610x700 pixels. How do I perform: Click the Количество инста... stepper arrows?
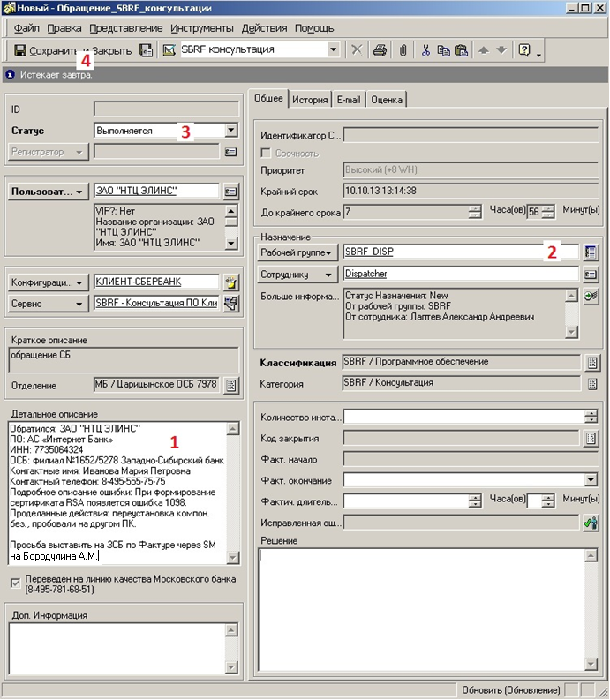(591, 417)
